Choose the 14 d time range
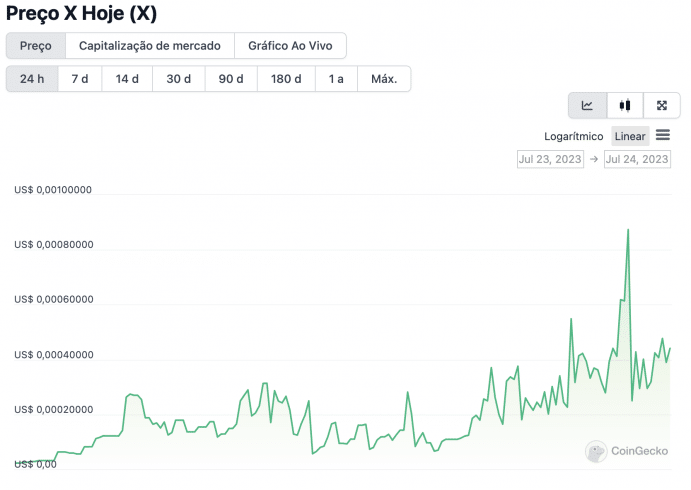This screenshot has height=490, width=691. [127, 79]
